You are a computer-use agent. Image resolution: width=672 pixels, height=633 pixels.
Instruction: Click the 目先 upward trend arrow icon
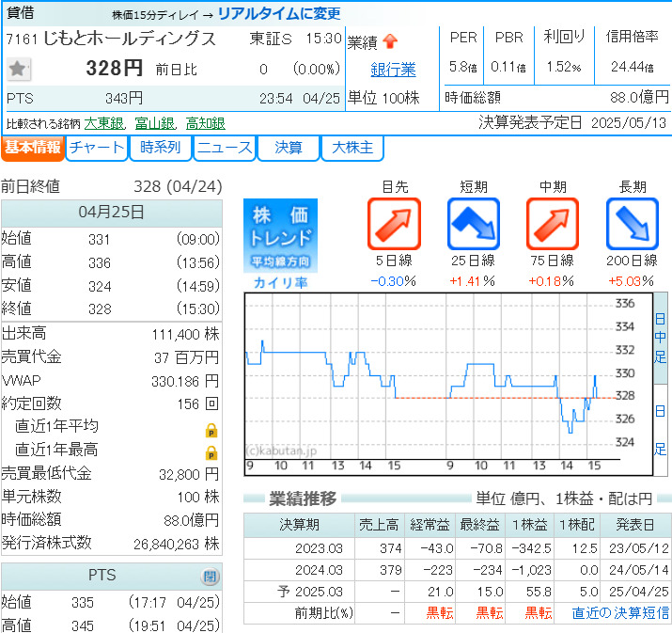(395, 224)
